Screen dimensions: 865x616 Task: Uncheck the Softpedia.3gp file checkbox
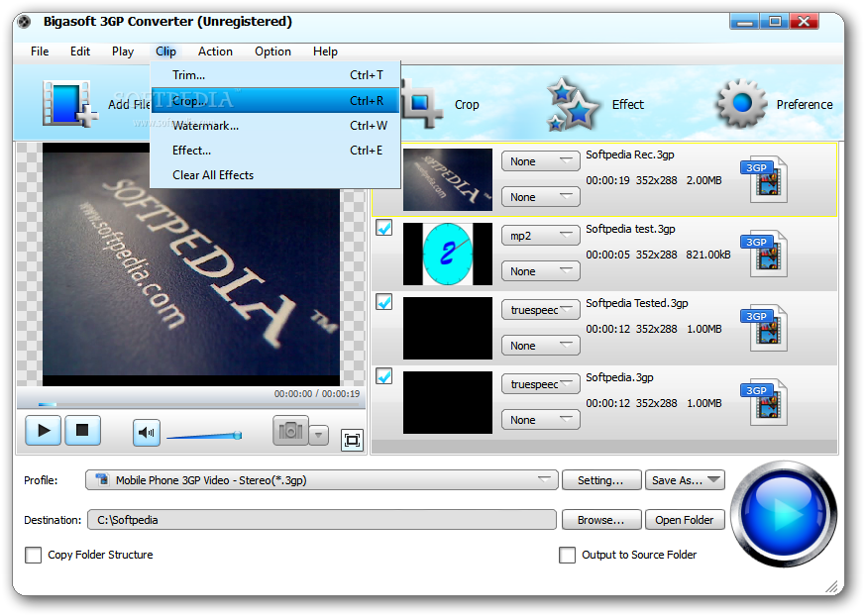(384, 376)
